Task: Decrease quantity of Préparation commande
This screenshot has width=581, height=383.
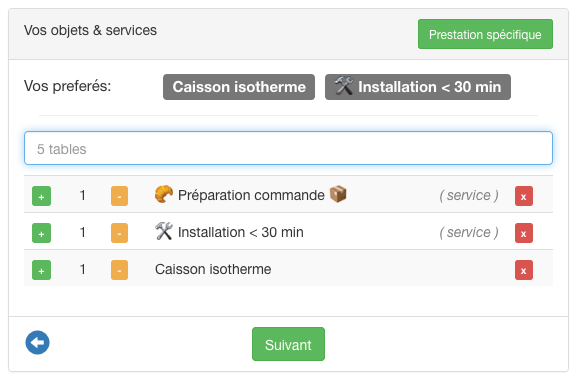Action: click(x=119, y=196)
